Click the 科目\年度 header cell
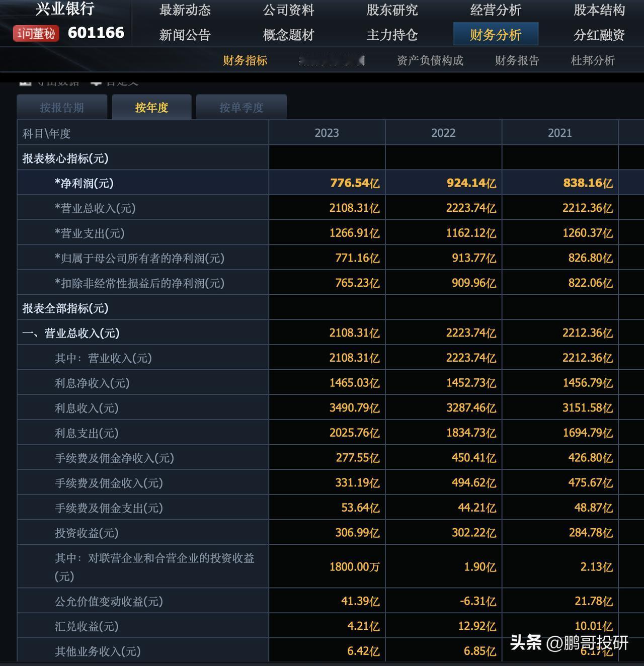The image size is (644, 666). coord(143,133)
